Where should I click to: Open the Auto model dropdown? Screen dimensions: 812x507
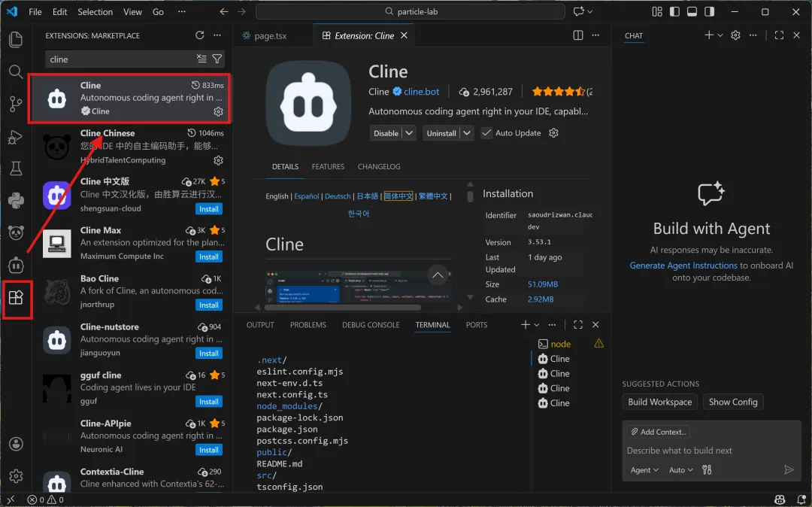(x=680, y=469)
